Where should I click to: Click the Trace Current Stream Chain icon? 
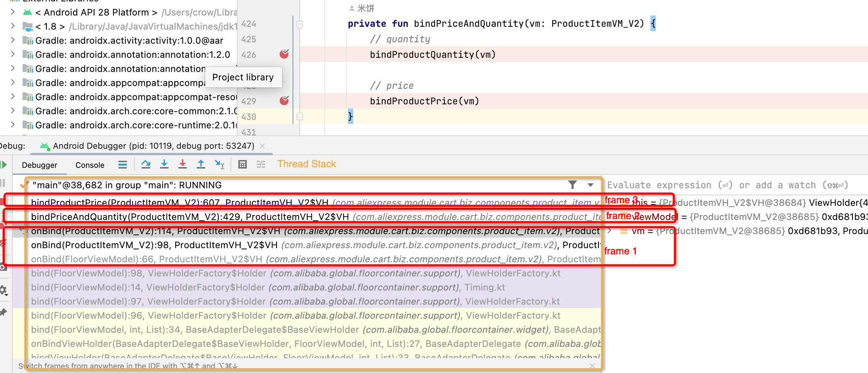coord(261,164)
